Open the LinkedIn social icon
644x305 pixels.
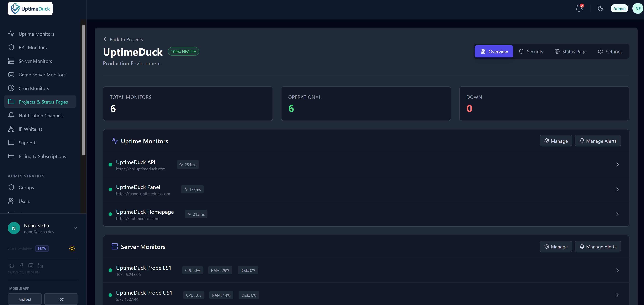pos(40,266)
